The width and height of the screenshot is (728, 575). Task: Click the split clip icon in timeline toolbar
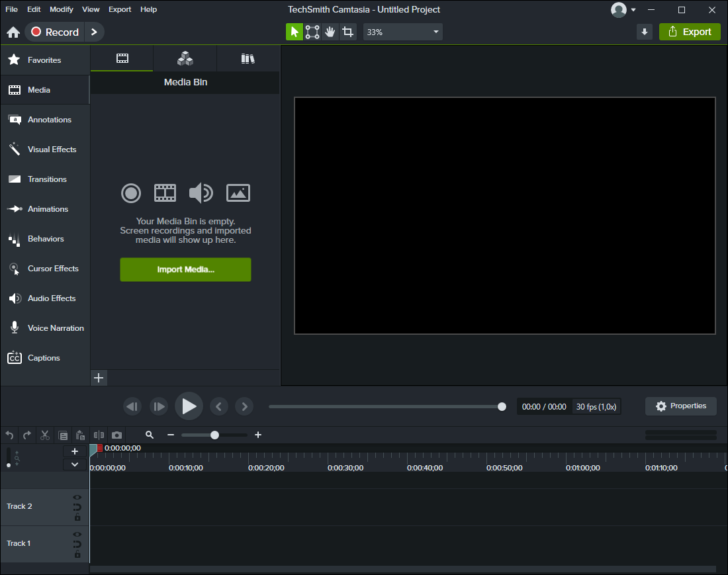click(x=99, y=435)
